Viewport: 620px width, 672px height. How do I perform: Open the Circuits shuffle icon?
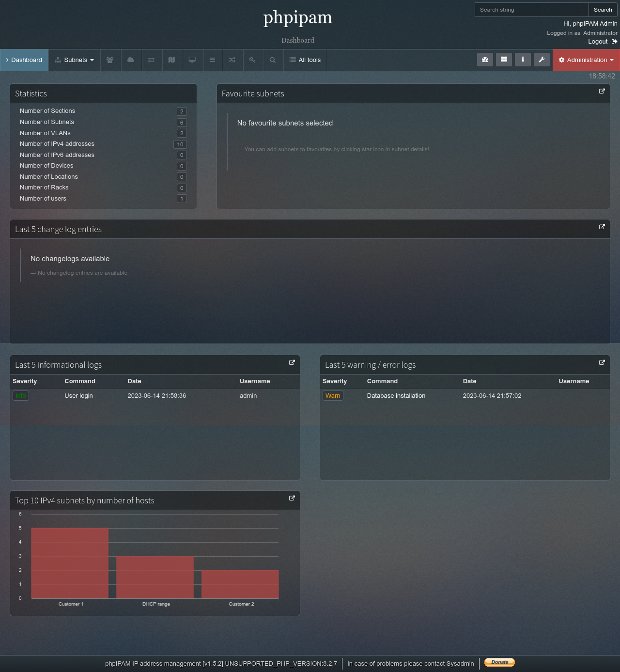[232, 60]
